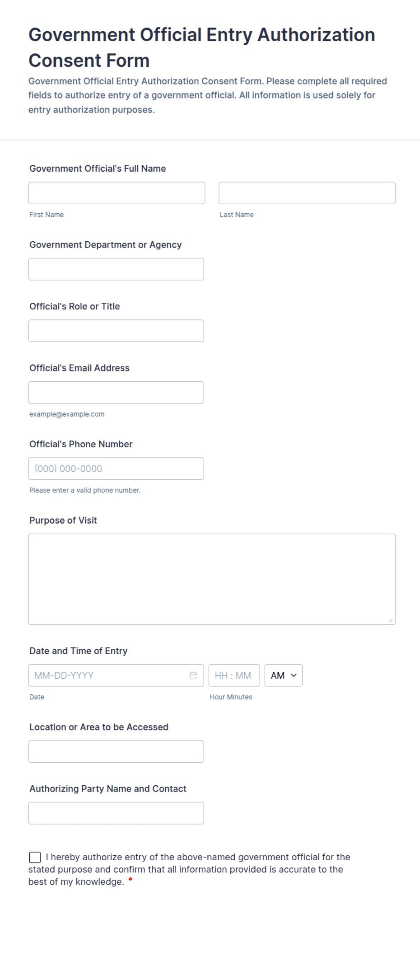Check the authorization consent checkbox
The image size is (420, 980).
coord(35,857)
